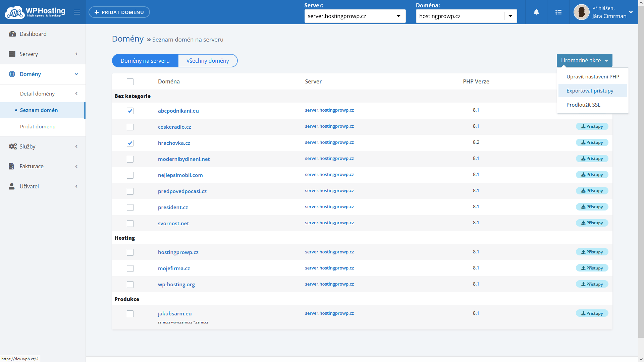The width and height of the screenshot is (644, 362).
Task: Open the Doména selector dropdown arrow
Action: (x=510, y=16)
